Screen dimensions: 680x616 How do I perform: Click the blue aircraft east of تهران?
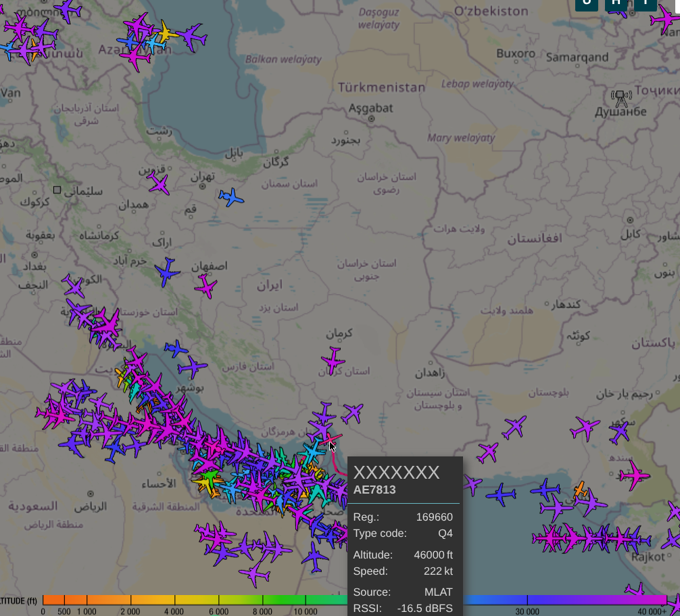point(231,197)
